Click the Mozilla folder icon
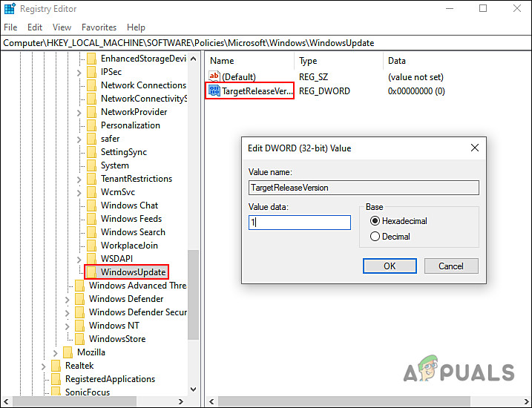The height and width of the screenshot is (408, 532). pyautogui.click(x=68, y=352)
